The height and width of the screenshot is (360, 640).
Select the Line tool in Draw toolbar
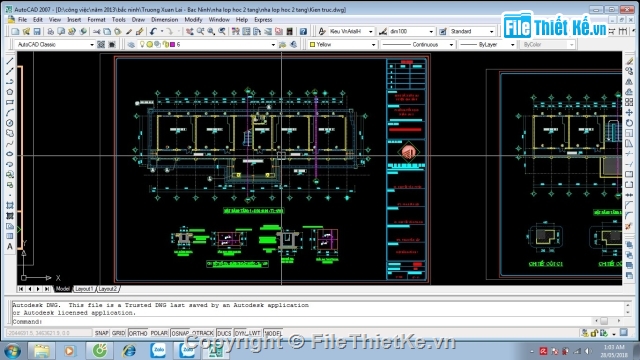(10, 61)
